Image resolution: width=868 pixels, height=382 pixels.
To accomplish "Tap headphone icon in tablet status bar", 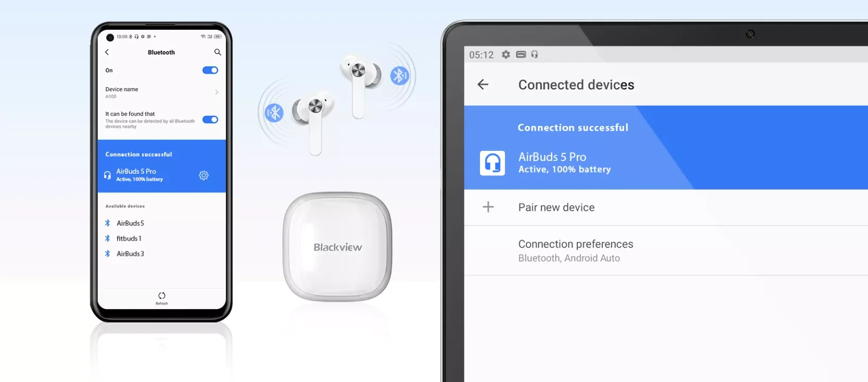I will pyautogui.click(x=535, y=54).
